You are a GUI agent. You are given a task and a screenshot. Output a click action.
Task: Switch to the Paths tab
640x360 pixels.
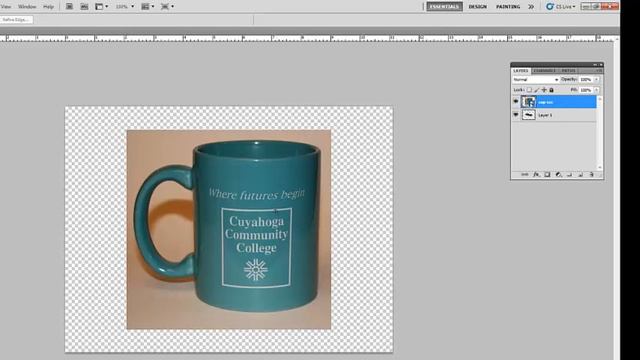[569, 71]
